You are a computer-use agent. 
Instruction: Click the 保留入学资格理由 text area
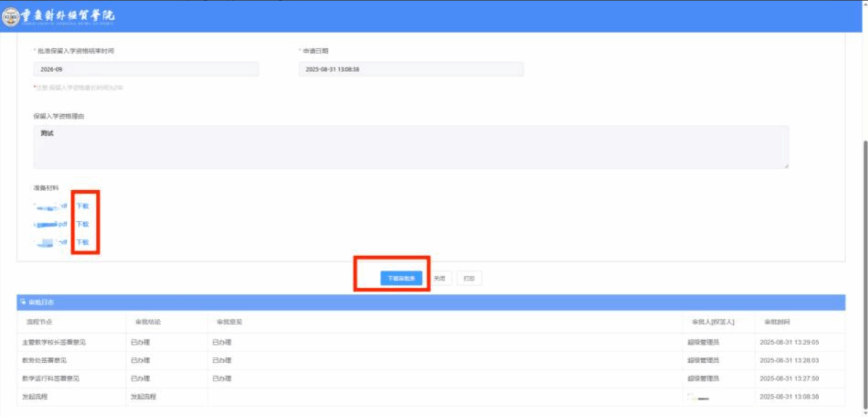(x=410, y=147)
